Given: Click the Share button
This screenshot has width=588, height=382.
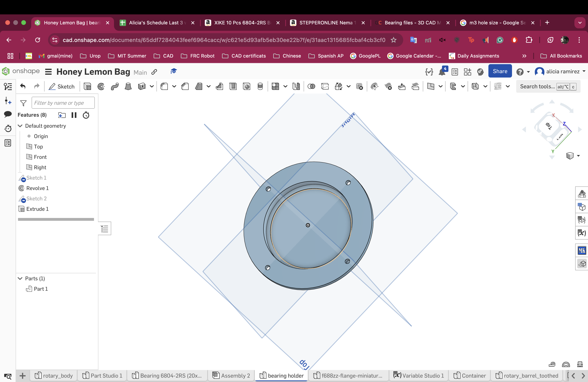Looking at the screenshot, I should [x=500, y=71].
